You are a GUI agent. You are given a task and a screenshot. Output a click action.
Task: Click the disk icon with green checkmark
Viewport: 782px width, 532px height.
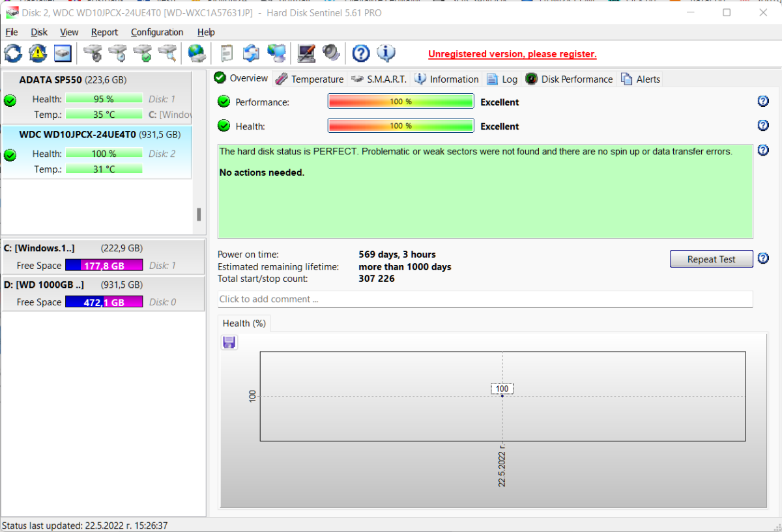coord(143,53)
